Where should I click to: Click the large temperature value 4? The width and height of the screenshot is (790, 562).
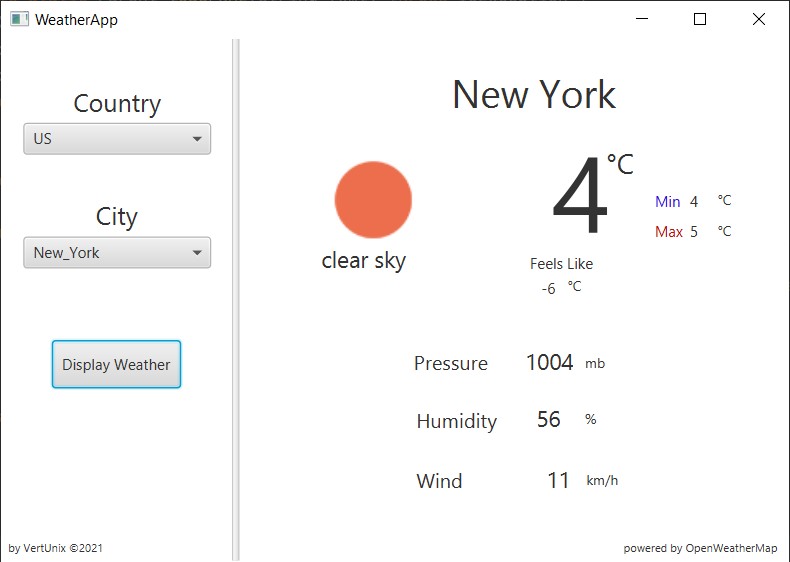[x=580, y=195]
